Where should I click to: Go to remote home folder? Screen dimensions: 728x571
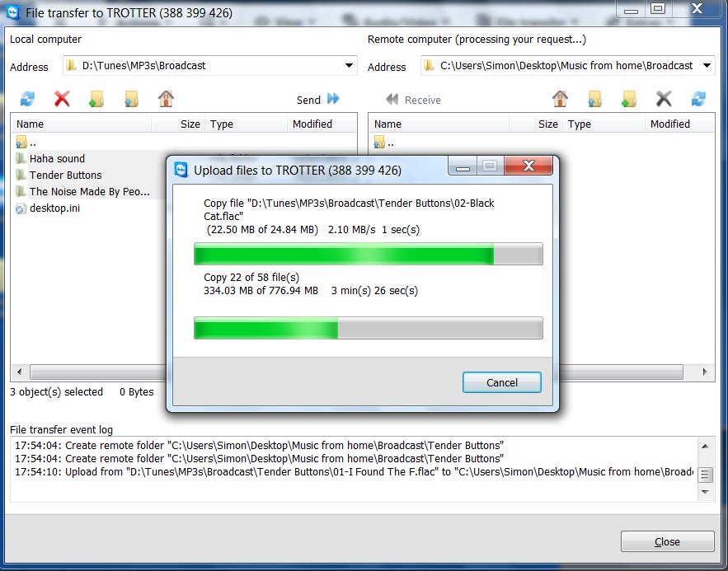pyautogui.click(x=560, y=98)
